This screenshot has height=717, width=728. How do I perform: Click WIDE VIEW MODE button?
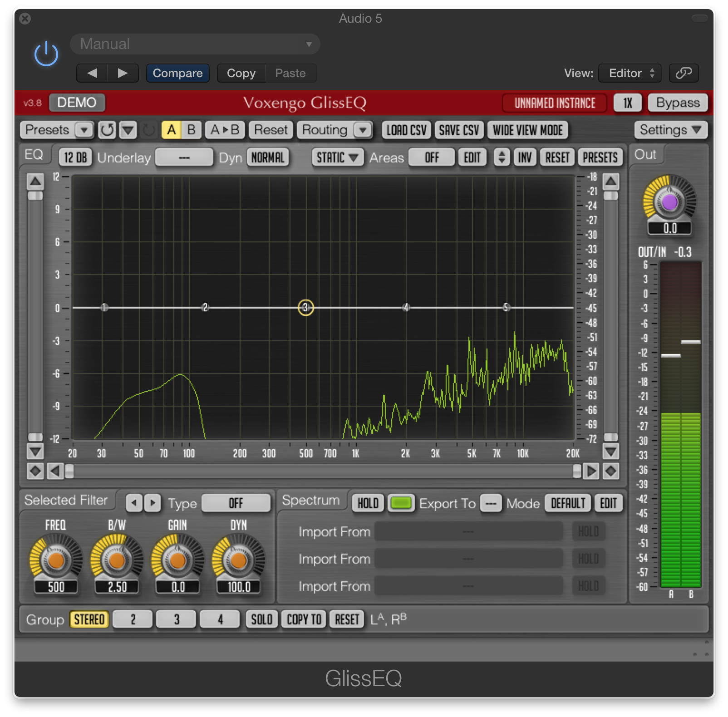pos(527,130)
